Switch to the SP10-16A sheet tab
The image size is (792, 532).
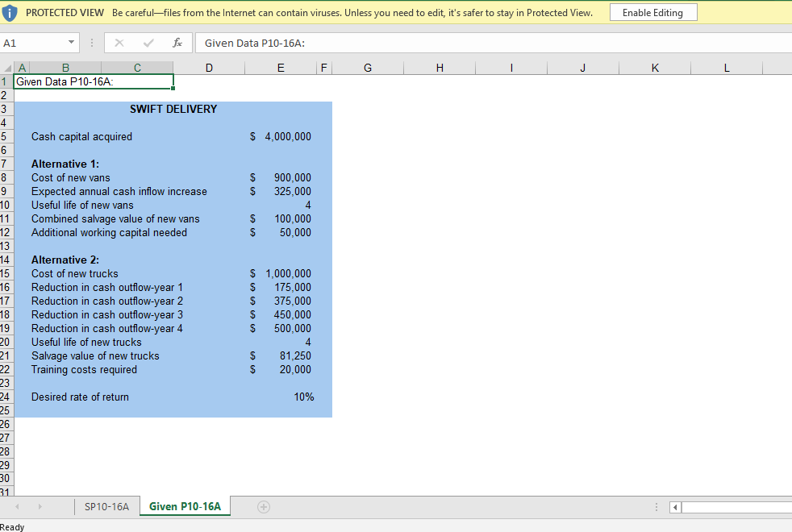[x=106, y=506]
